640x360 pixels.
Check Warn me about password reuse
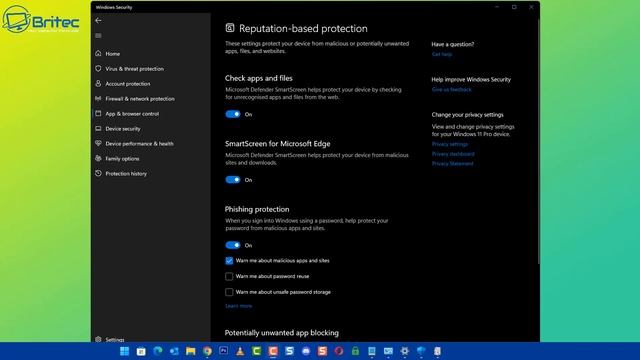(229, 276)
